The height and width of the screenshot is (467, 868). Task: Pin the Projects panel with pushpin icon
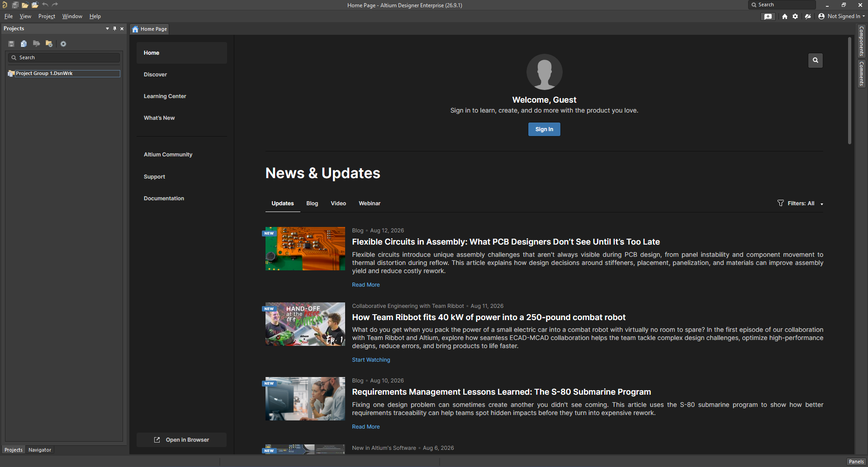[x=115, y=28]
